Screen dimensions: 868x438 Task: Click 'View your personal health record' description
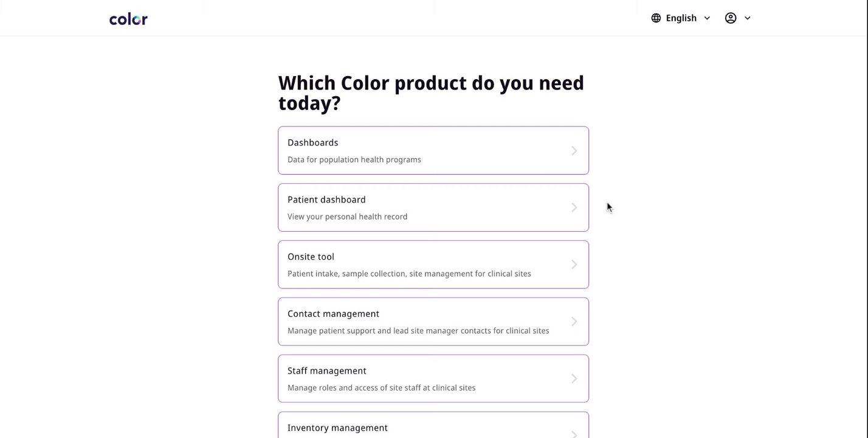348,217
